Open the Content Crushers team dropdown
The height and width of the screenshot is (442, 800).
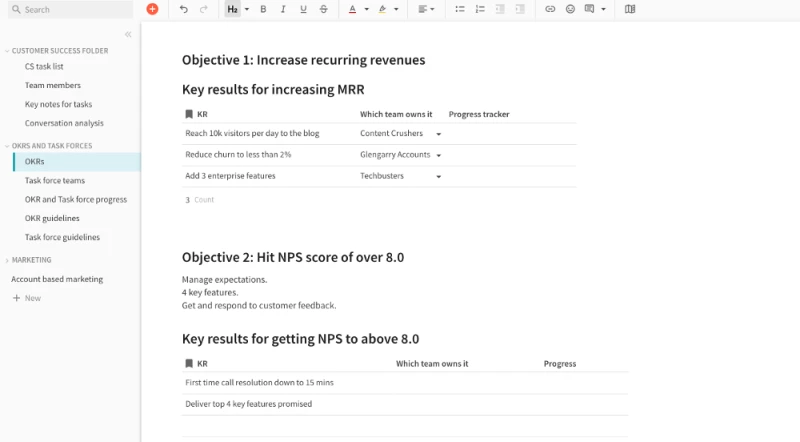[438, 133]
